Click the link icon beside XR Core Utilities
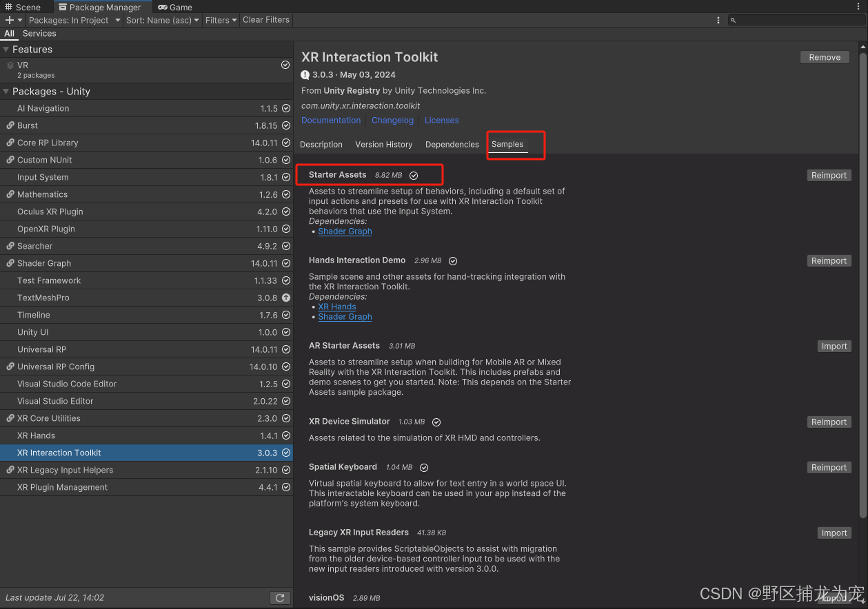 pyautogui.click(x=10, y=418)
